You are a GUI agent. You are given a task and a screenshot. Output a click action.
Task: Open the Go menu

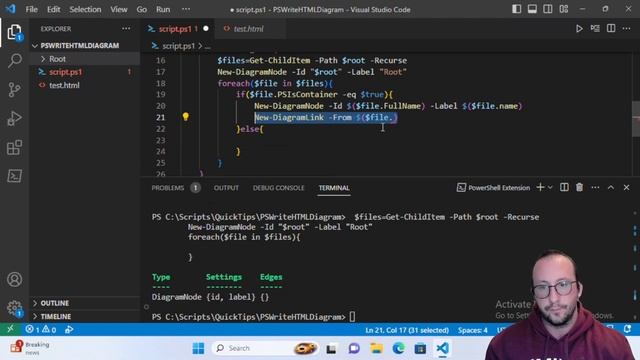[141, 9]
